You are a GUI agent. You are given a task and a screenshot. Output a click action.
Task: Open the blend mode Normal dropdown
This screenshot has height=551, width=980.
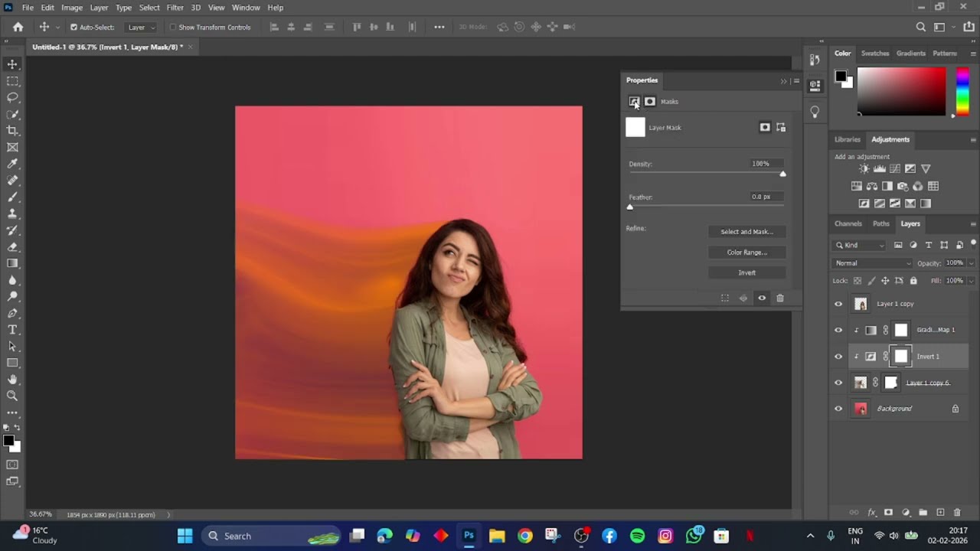pyautogui.click(x=873, y=262)
